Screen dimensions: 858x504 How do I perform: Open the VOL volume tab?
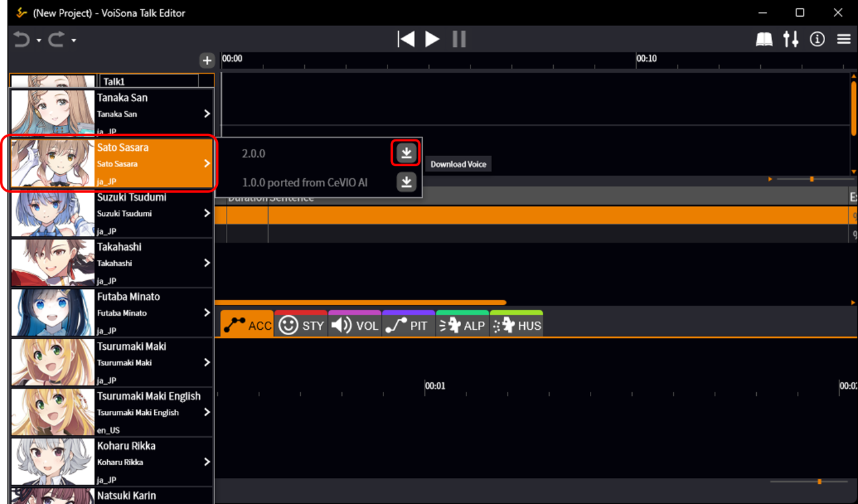(x=355, y=324)
